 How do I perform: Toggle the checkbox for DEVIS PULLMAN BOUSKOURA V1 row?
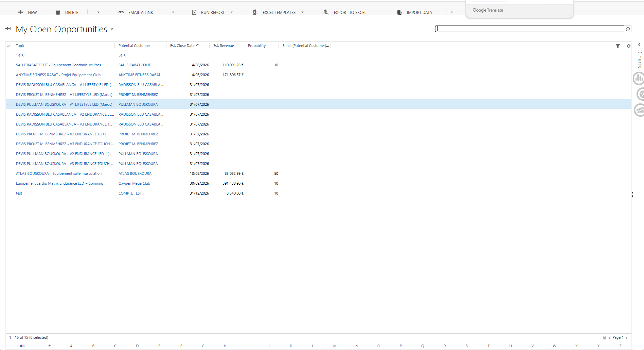click(8, 104)
